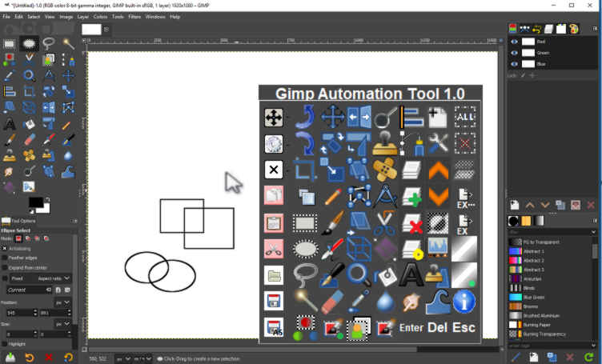Open the Colors menu
The image size is (602, 364).
point(100,17)
